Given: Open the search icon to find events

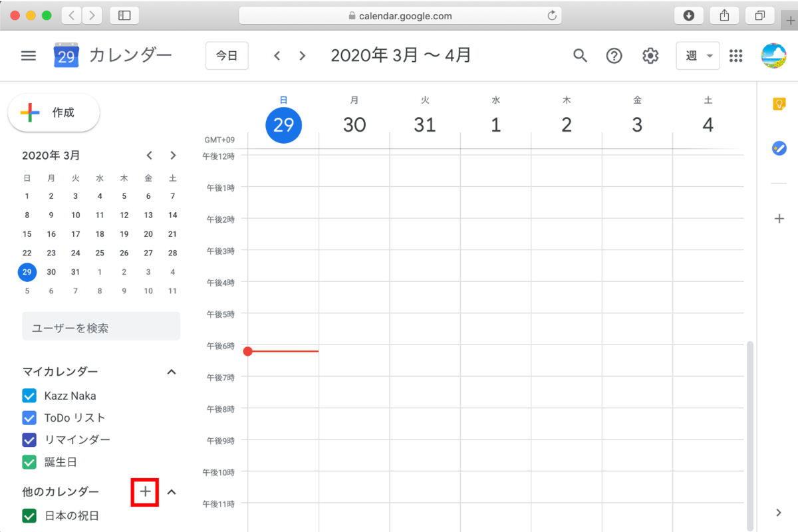Looking at the screenshot, I should coord(579,55).
